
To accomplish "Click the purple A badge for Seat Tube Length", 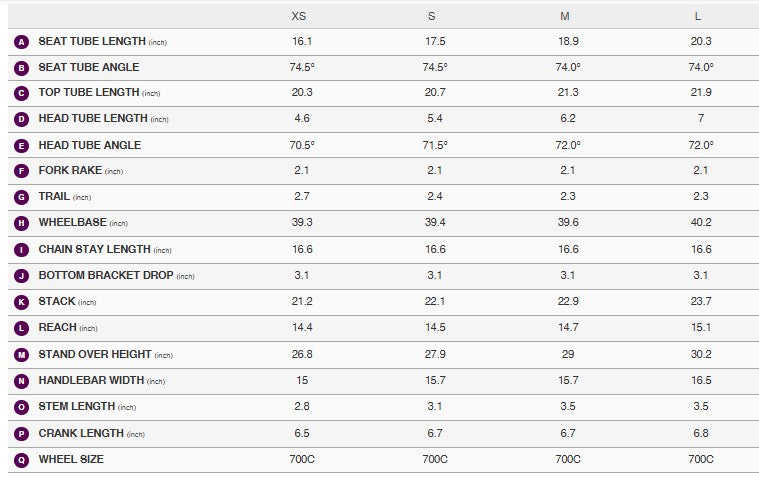I will (21, 42).
